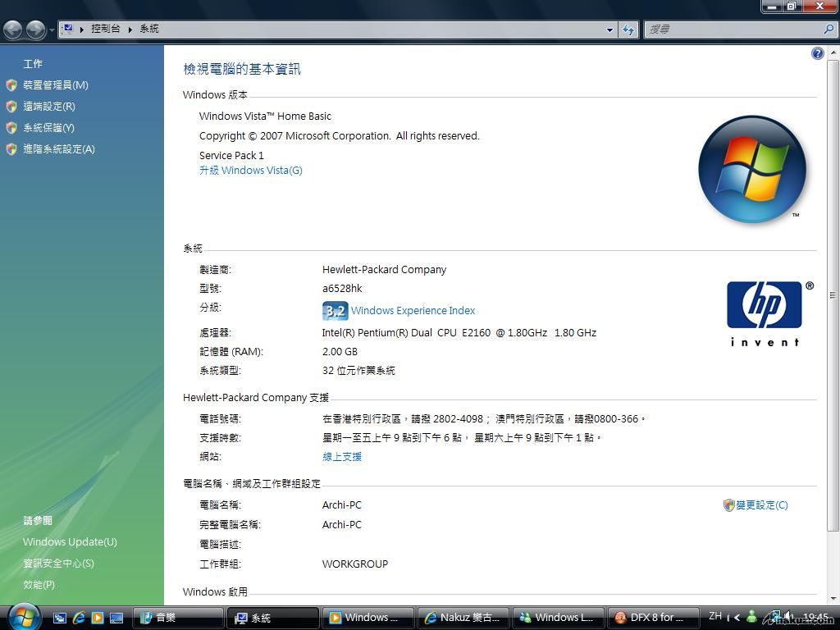Click the Back navigation button
The height and width of the screenshot is (630, 840).
click(13, 30)
